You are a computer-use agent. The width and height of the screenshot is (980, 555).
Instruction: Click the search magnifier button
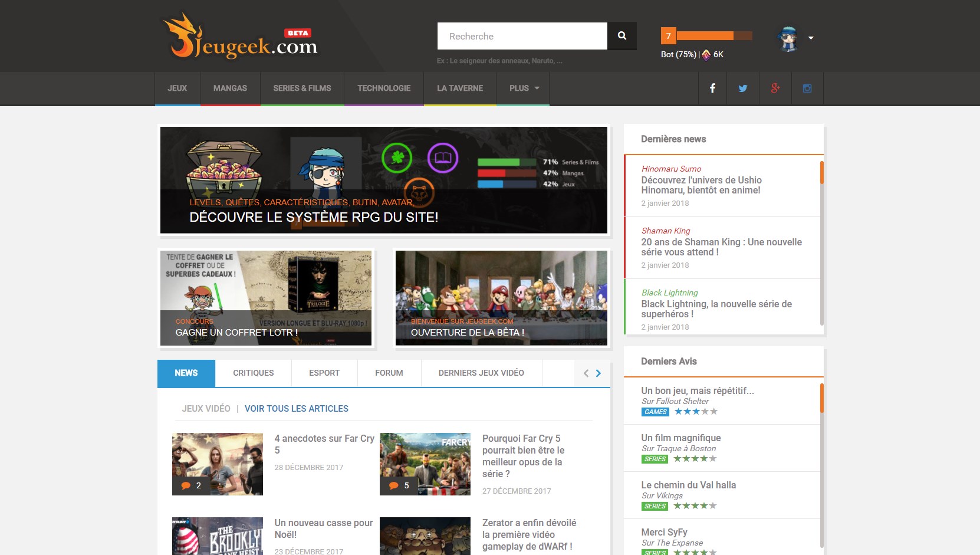(622, 36)
